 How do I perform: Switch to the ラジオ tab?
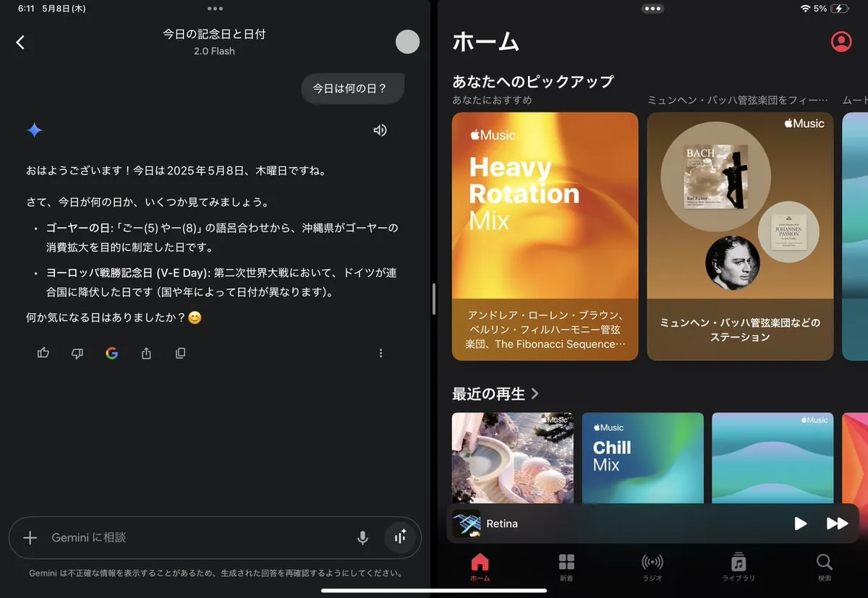652,567
